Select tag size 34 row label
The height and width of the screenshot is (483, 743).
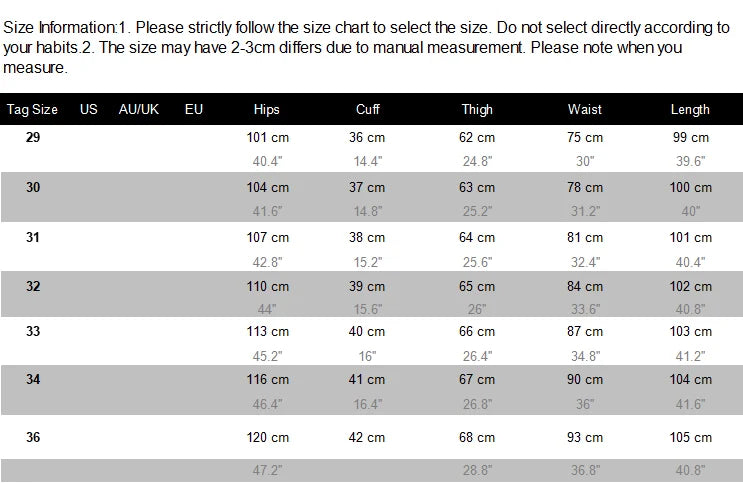coord(33,380)
